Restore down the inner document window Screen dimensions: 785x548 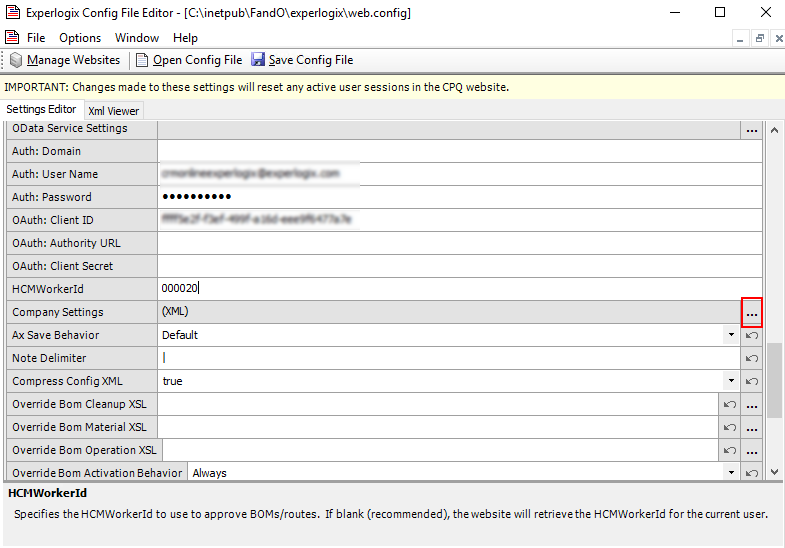759,39
